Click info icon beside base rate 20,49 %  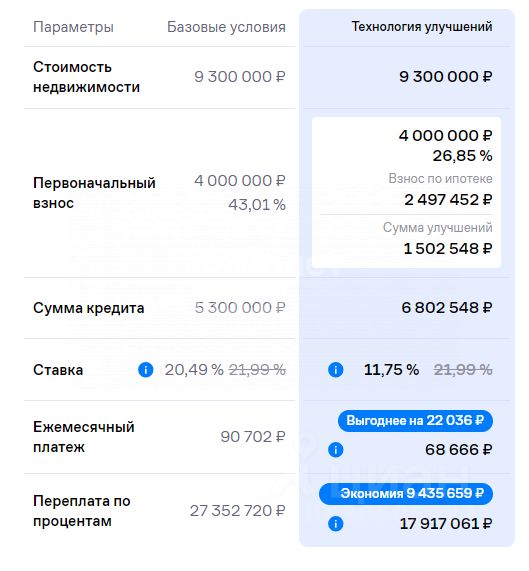146,370
